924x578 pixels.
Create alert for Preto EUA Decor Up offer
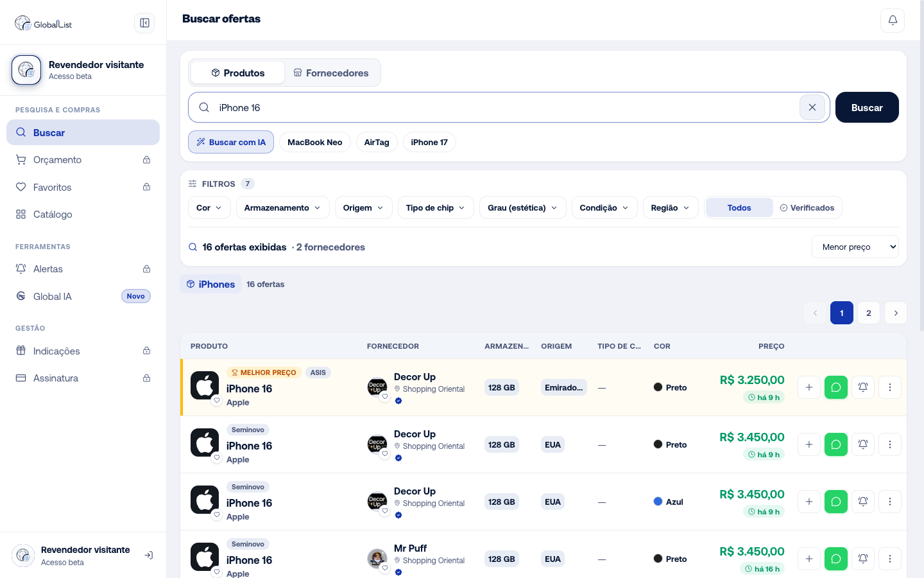pyautogui.click(x=863, y=444)
